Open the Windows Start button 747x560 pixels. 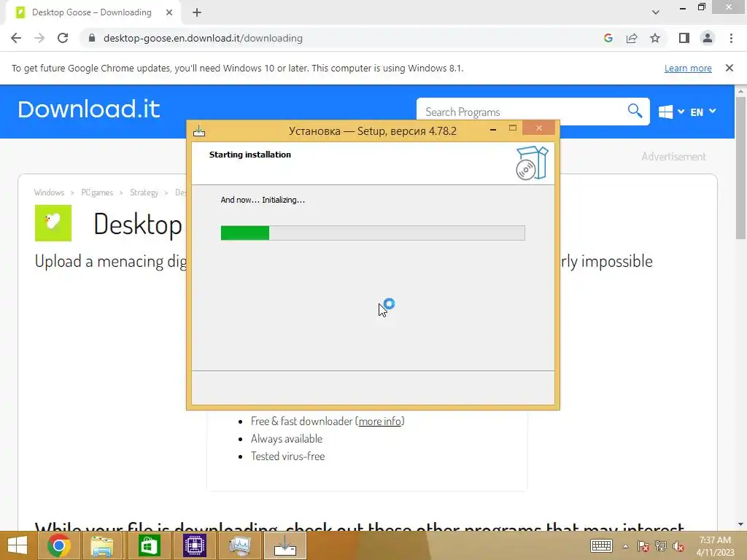(x=18, y=545)
